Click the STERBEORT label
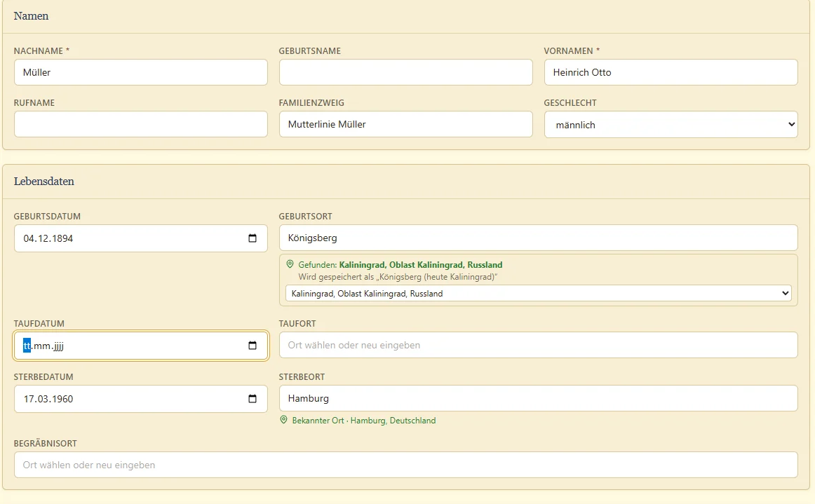 tap(302, 377)
